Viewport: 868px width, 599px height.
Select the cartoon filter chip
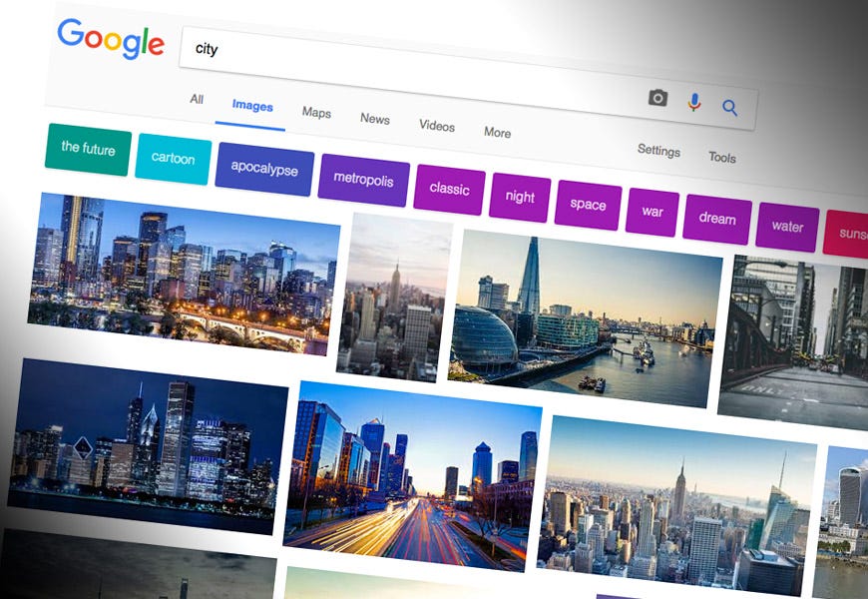point(174,159)
